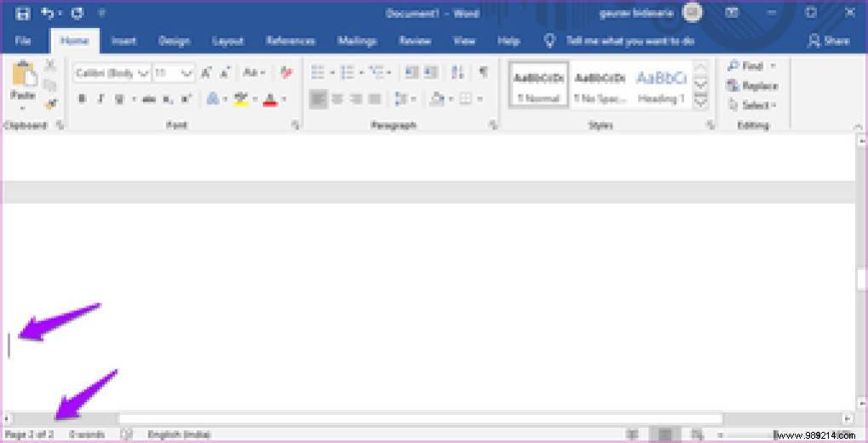Click the Save icon in the title bar
868x443 pixels.
[x=22, y=13]
